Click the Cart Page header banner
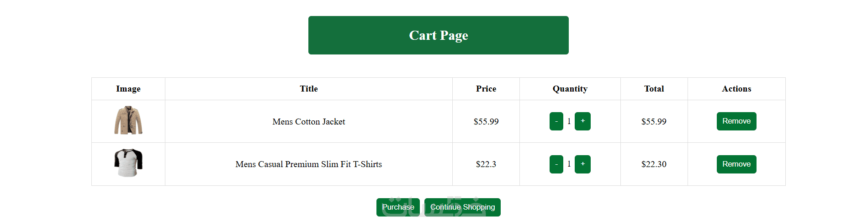This screenshot has width=868, height=222. click(x=438, y=35)
